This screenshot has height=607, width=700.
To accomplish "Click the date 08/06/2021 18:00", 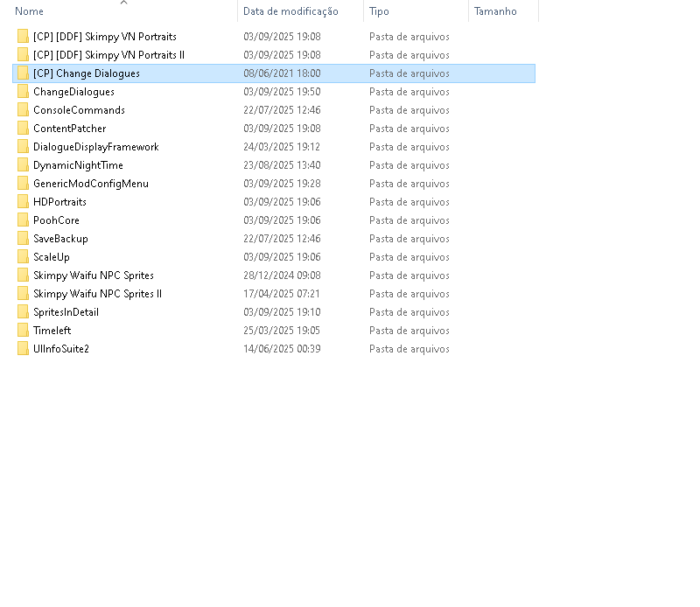I will point(282,73).
